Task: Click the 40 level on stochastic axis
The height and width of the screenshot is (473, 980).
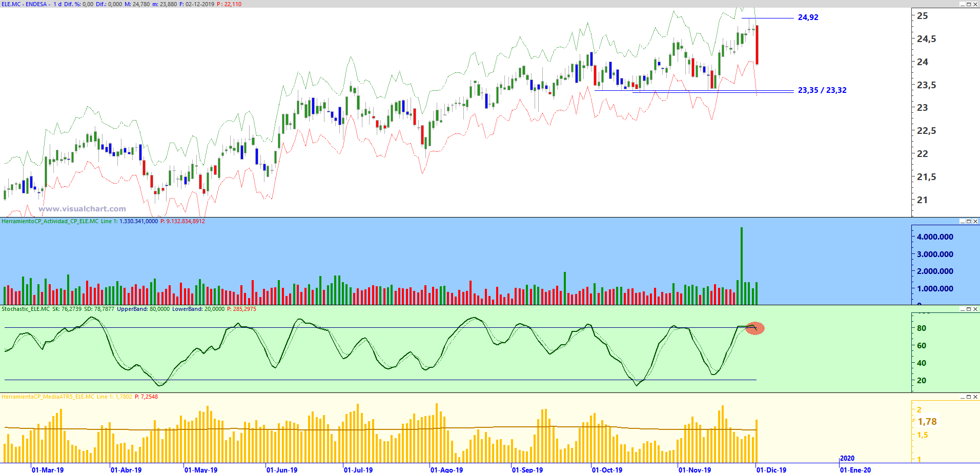Action: pos(922,363)
